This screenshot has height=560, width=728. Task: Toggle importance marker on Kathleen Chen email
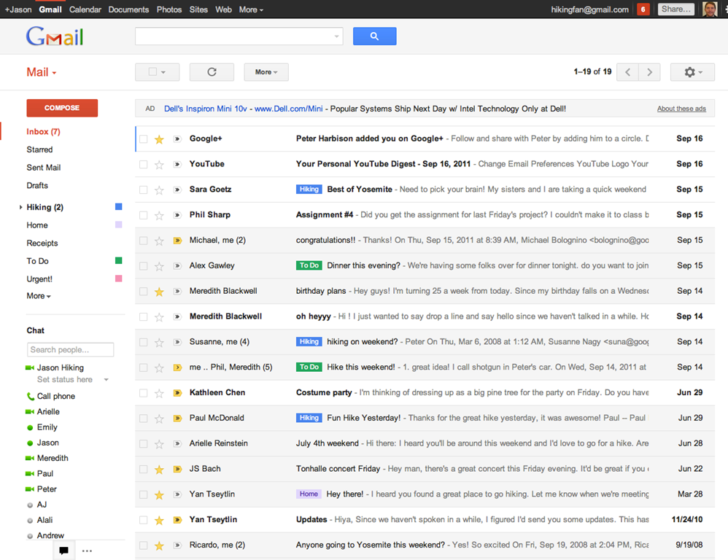(x=177, y=393)
